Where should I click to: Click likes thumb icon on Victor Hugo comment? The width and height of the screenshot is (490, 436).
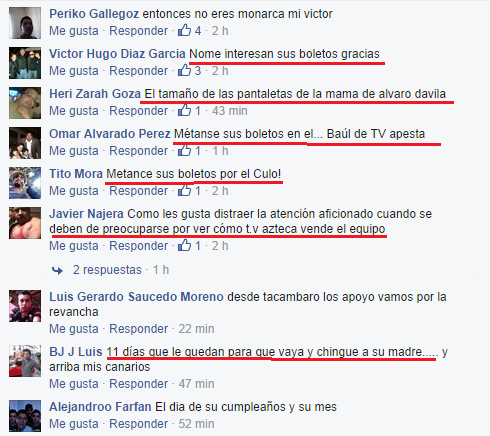(184, 70)
